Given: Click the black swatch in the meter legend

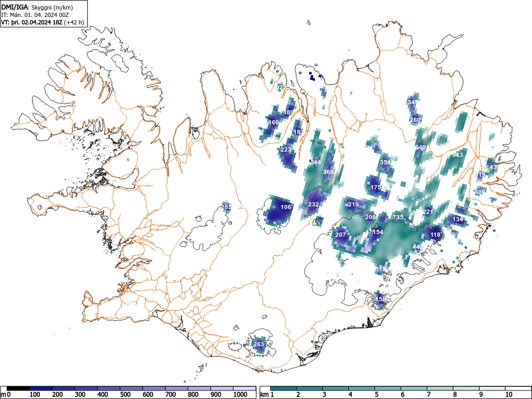Looking at the screenshot, I should click(18, 388).
